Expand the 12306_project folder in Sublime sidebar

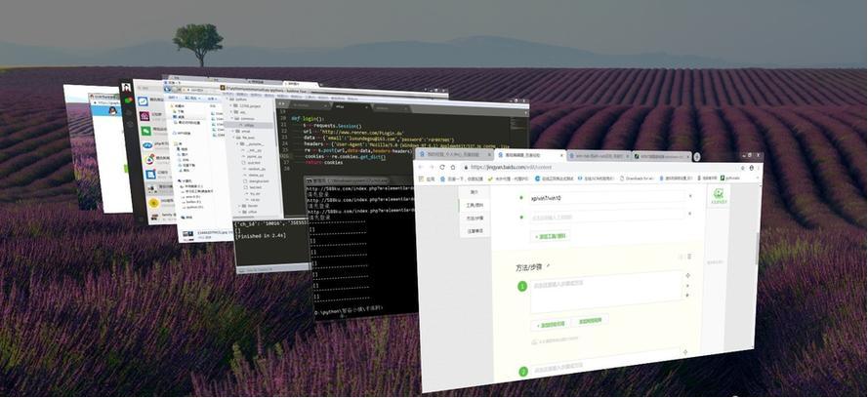(230, 104)
